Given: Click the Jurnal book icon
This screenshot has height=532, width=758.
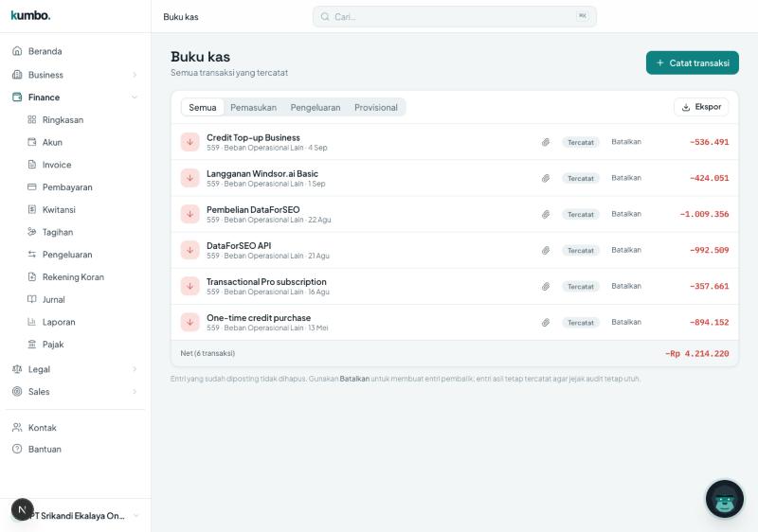Looking at the screenshot, I should pyautogui.click(x=32, y=299).
